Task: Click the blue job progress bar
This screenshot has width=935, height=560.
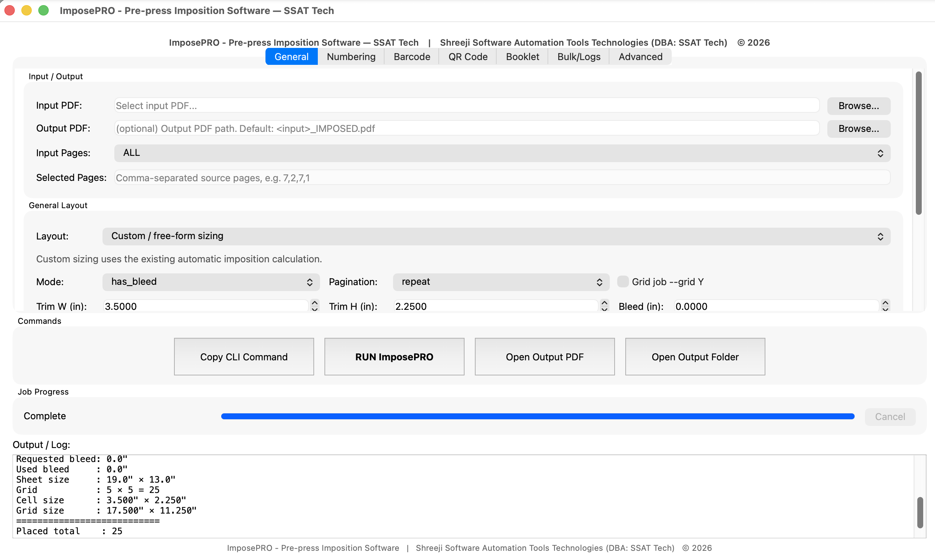Action: [x=538, y=416]
